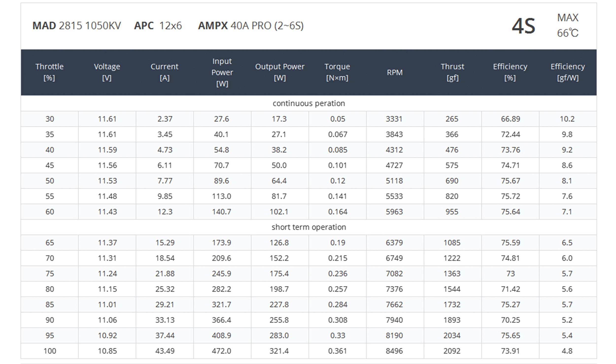Click the continuous operation section row
This screenshot has height=364, width=616.
tap(308, 103)
